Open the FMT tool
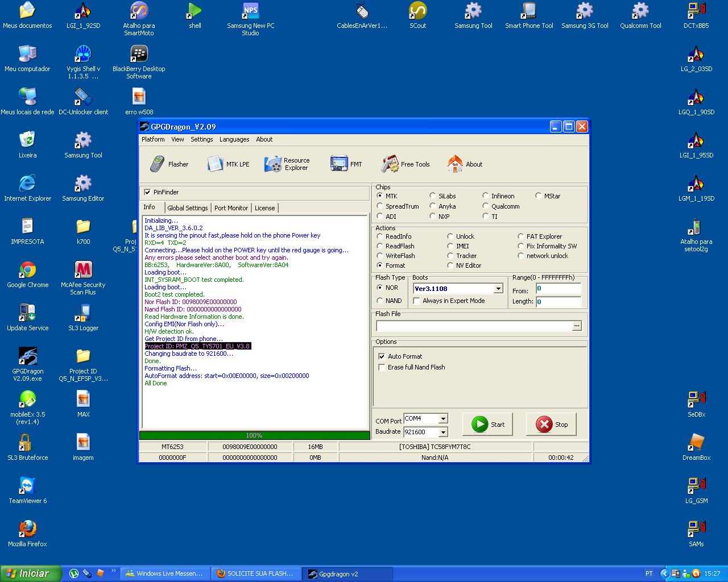Viewport: 728px width, 582px height. 346,164
